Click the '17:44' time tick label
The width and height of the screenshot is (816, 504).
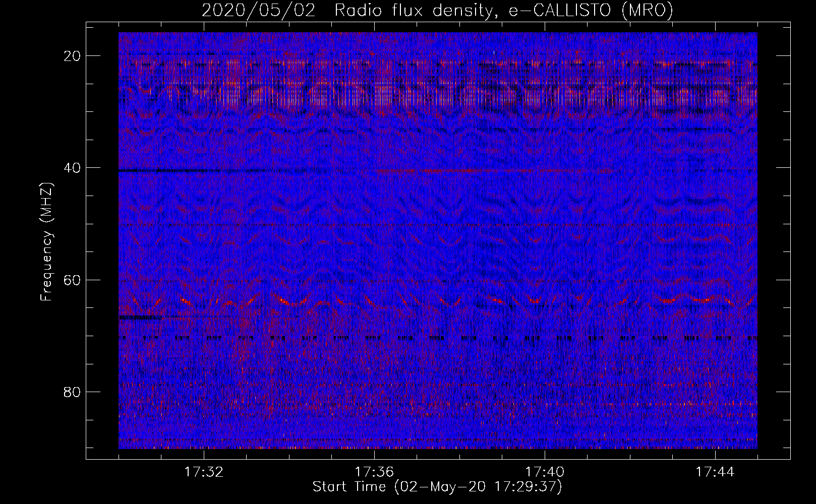click(x=715, y=472)
